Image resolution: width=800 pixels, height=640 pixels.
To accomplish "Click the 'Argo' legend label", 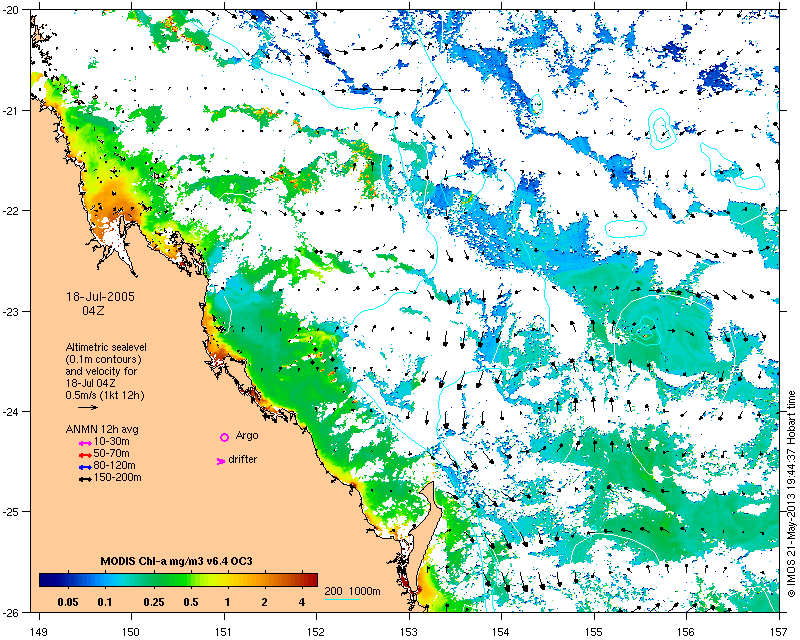I will (x=247, y=436).
